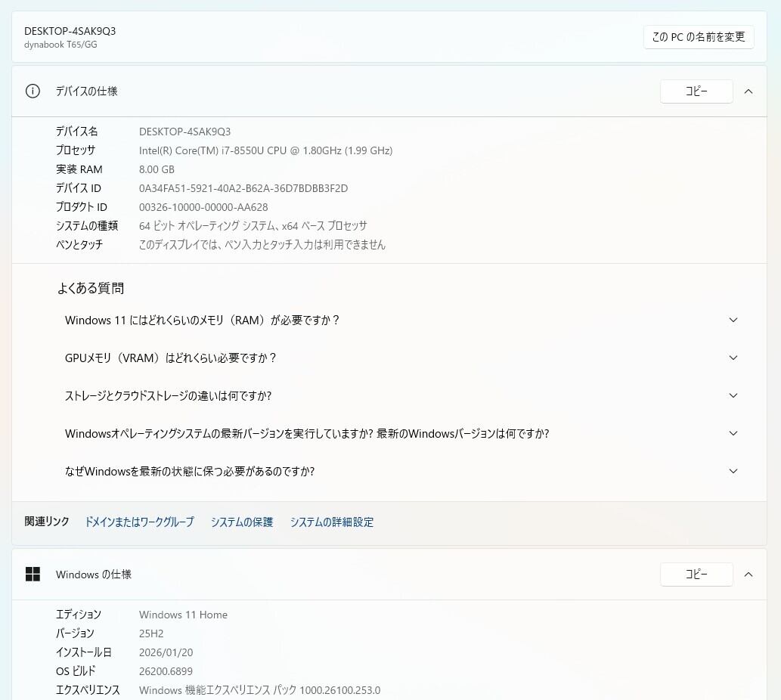Collapse the デバイスの仕様 section chevron
The height and width of the screenshot is (700, 781).
[x=748, y=91]
